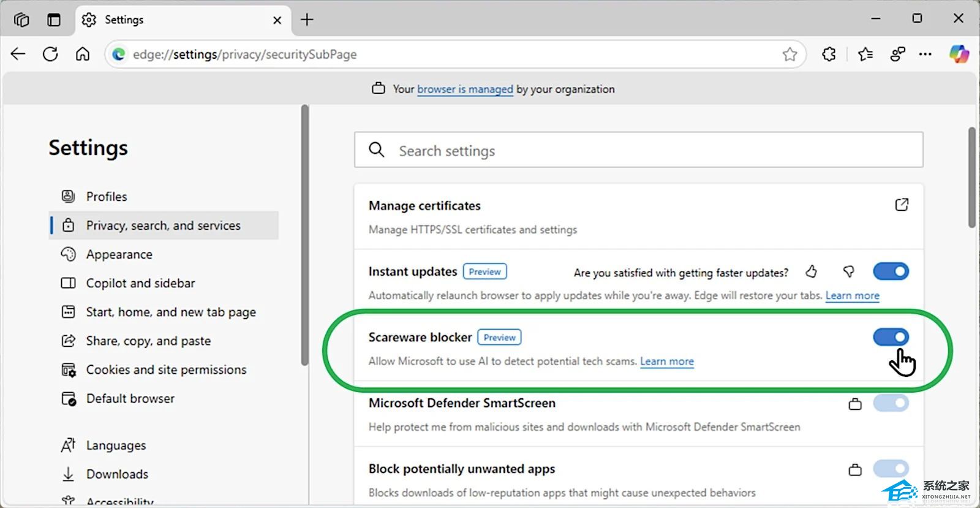This screenshot has width=980, height=508.
Task: Click the sidebar navigation scrollbar
Action: 304,236
